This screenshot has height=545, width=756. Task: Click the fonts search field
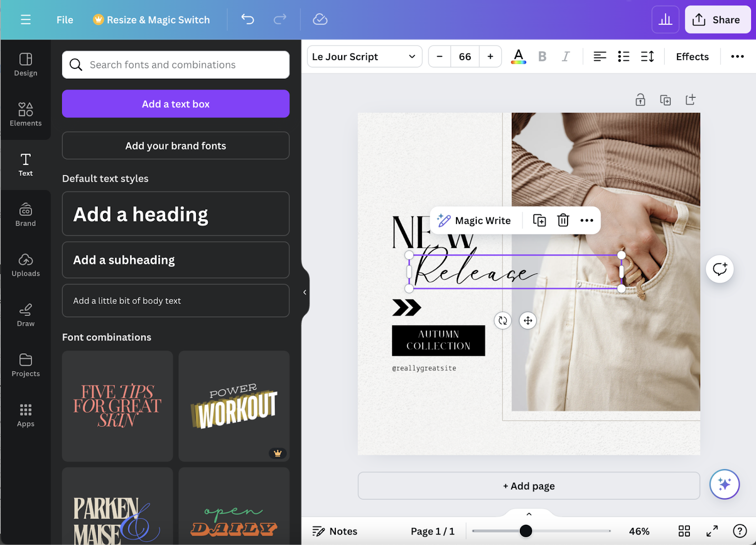click(175, 65)
